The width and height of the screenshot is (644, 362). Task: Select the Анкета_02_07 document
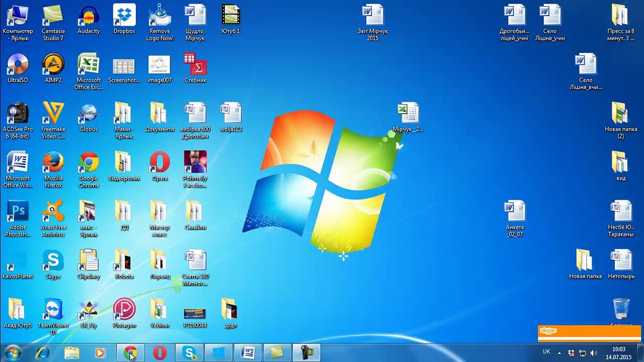(515, 219)
